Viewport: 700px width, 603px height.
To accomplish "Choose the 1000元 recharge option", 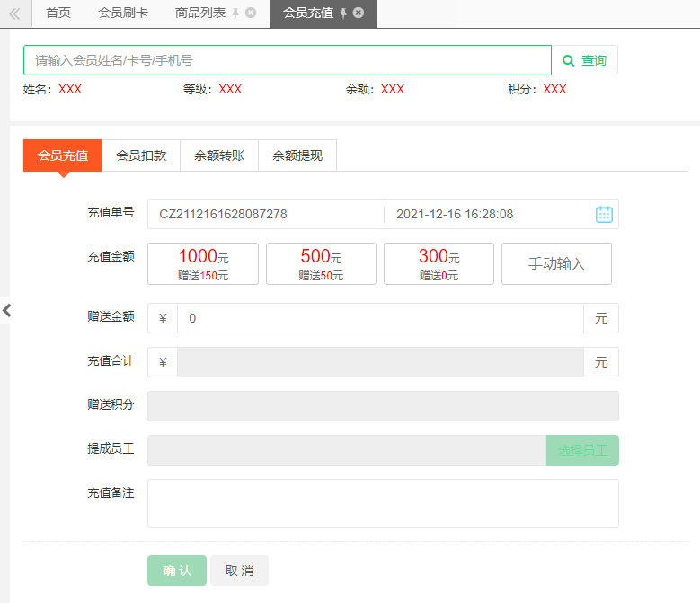I will [203, 264].
